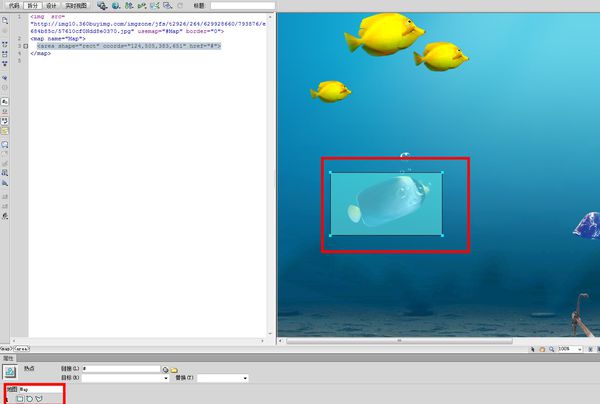Select the polygon hotspot tool

point(39,399)
